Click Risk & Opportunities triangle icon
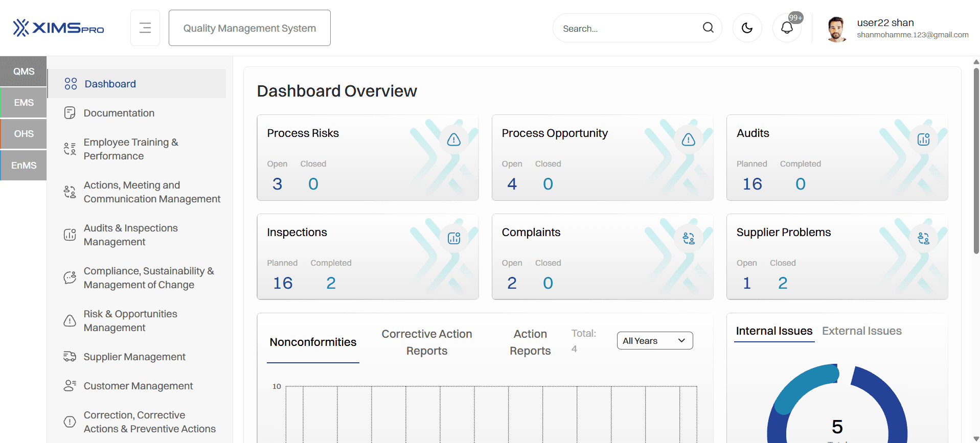This screenshot has height=443, width=980. click(x=70, y=321)
